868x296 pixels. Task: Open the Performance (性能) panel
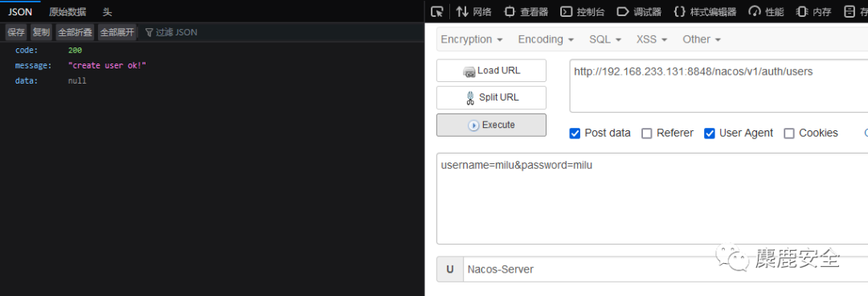pyautogui.click(x=766, y=11)
